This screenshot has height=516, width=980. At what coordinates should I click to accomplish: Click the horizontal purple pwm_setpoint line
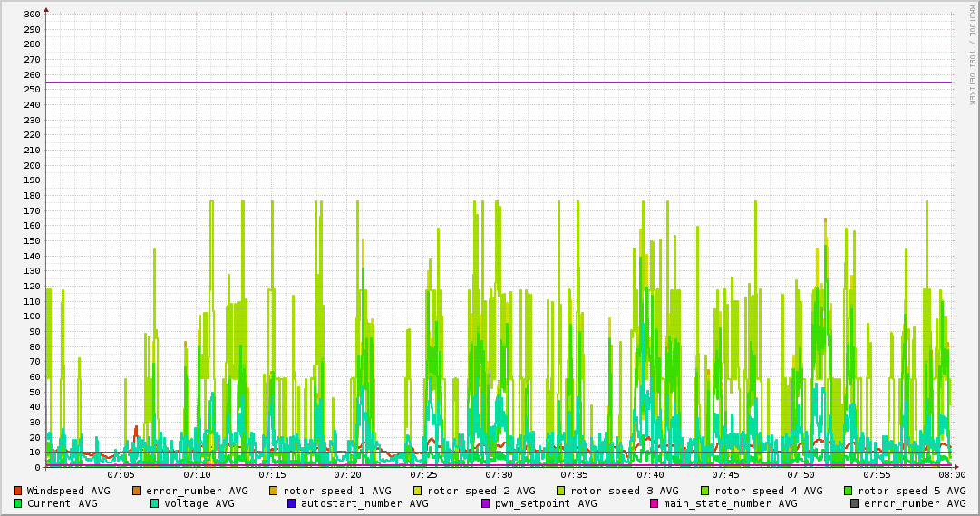pyautogui.click(x=499, y=83)
